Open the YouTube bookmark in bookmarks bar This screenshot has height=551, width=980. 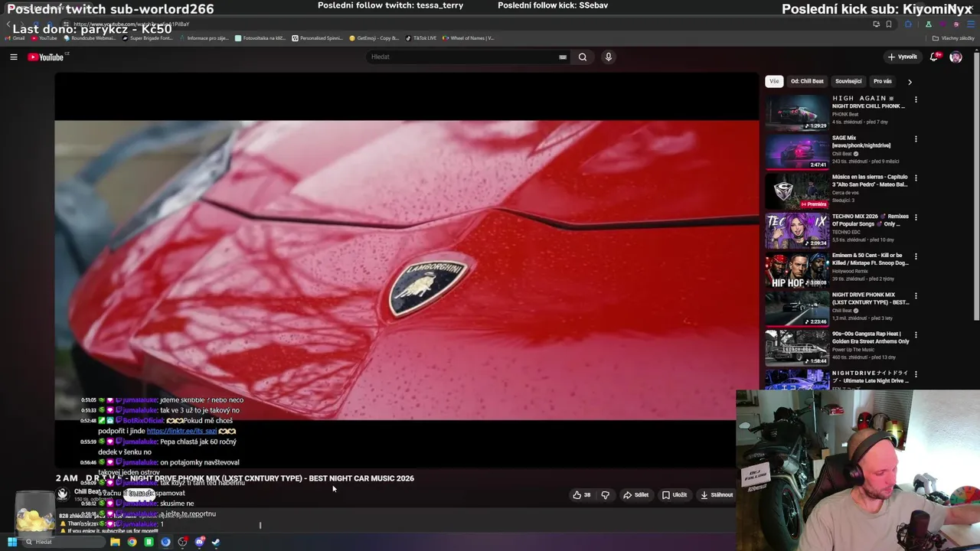pos(44,37)
